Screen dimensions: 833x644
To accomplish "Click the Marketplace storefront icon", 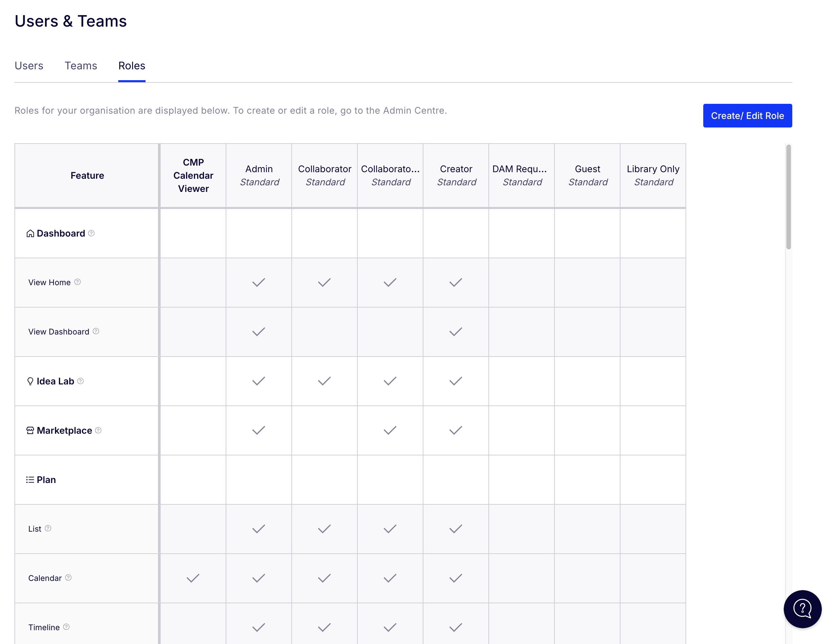I will click(x=30, y=430).
